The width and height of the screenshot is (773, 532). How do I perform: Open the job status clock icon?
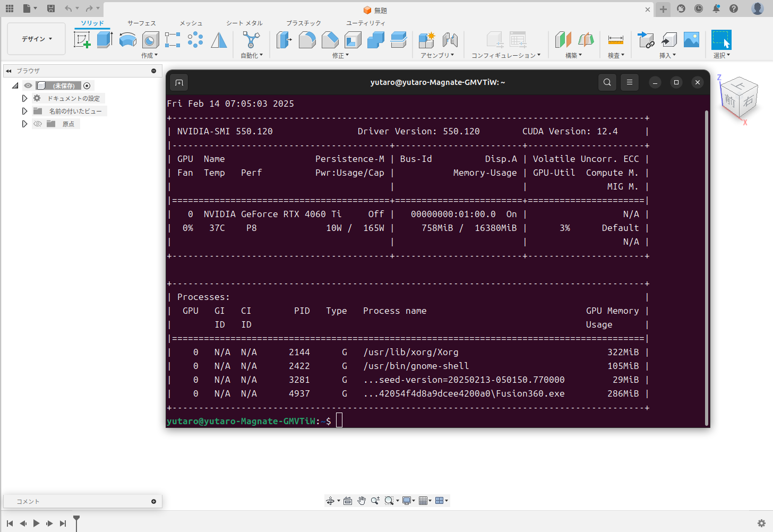[x=699, y=8]
